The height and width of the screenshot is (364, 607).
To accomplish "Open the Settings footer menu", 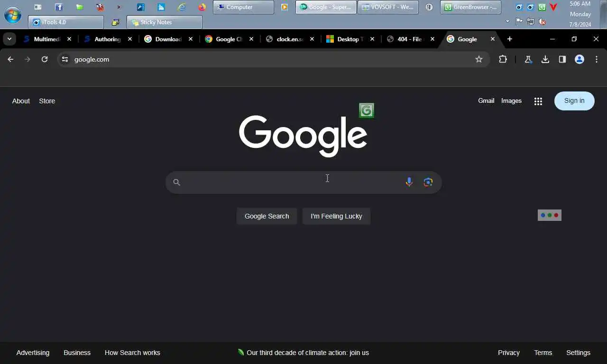I will pyautogui.click(x=578, y=353).
